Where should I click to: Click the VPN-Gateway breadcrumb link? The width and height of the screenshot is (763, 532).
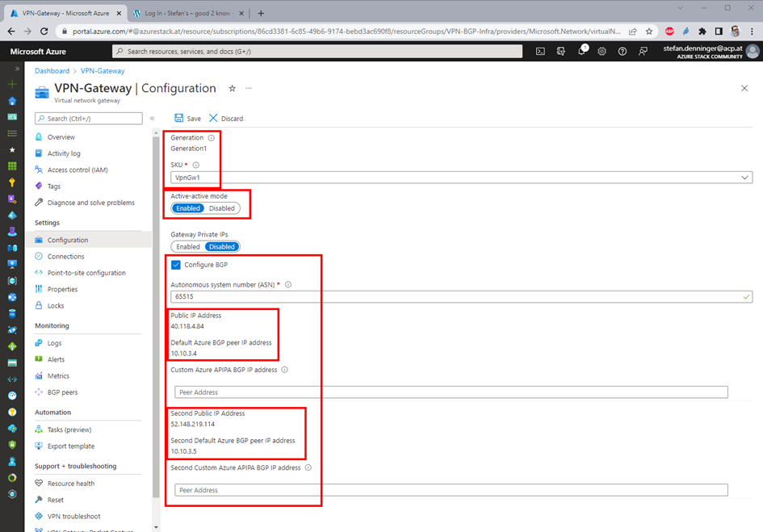[x=103, y=71]
